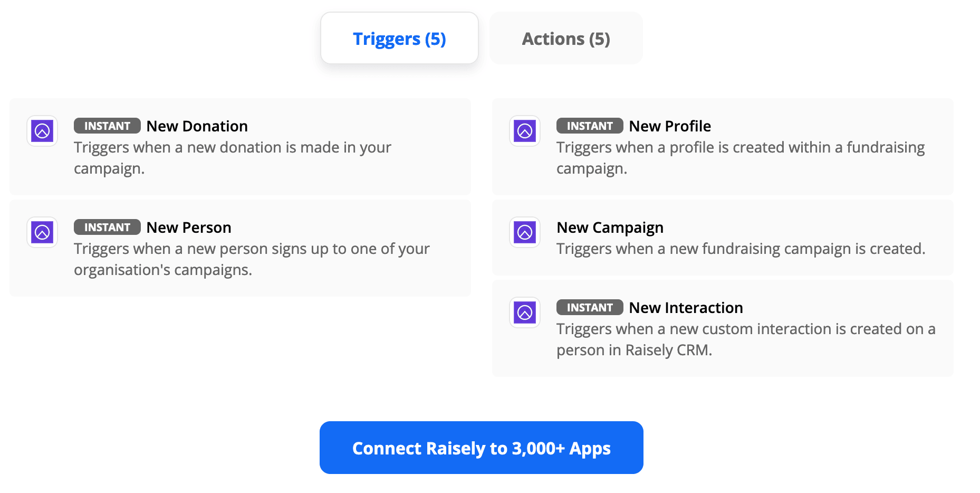Click the INSTANT badge on New Person
Screen dimensions: 980x493
tap(107, 227)
